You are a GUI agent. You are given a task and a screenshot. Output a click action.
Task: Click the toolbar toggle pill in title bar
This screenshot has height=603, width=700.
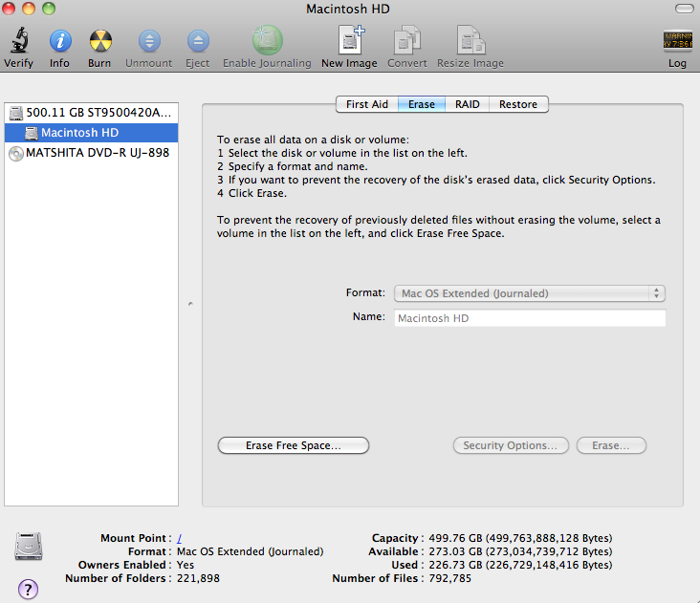point(684,9)
